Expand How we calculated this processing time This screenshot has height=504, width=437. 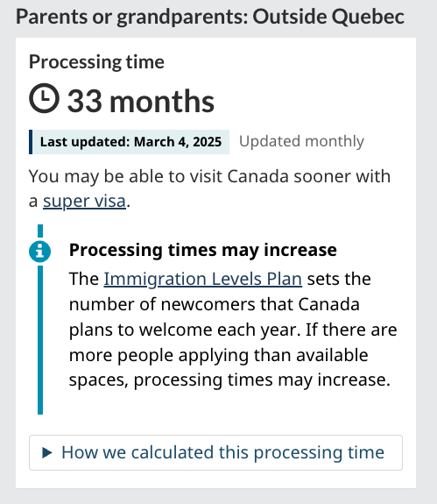[222, 452]
